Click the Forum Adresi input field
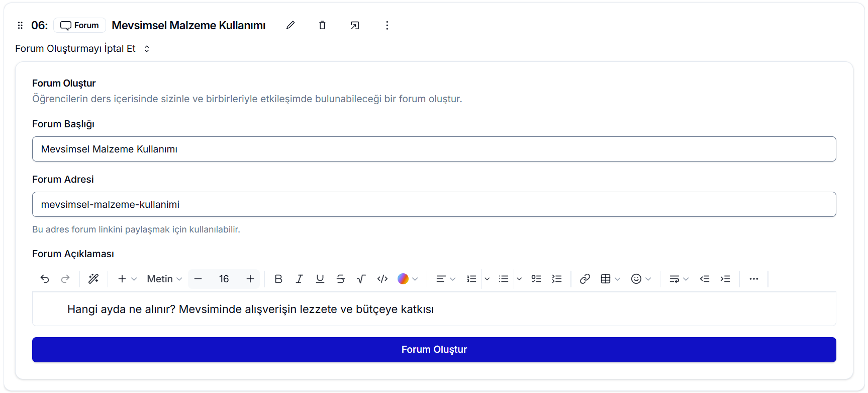This screenshot has height=393, width=868. point(434,204)
